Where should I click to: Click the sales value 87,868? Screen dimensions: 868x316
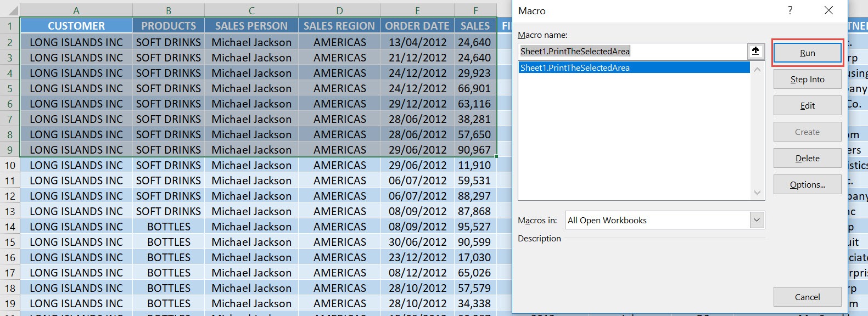point(475,211)
